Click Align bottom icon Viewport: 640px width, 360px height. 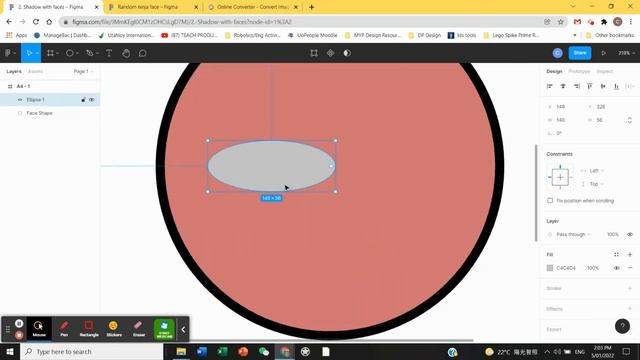(616, 86)
